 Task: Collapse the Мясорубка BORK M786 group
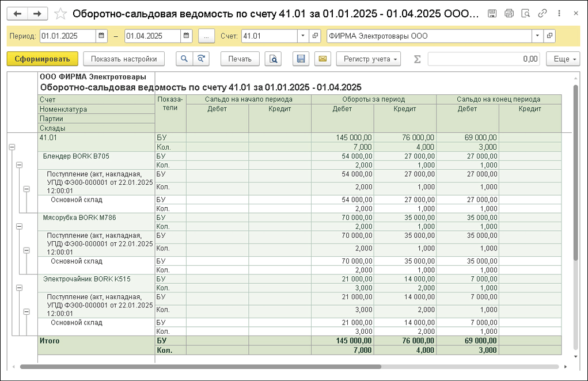coord(19,226)
